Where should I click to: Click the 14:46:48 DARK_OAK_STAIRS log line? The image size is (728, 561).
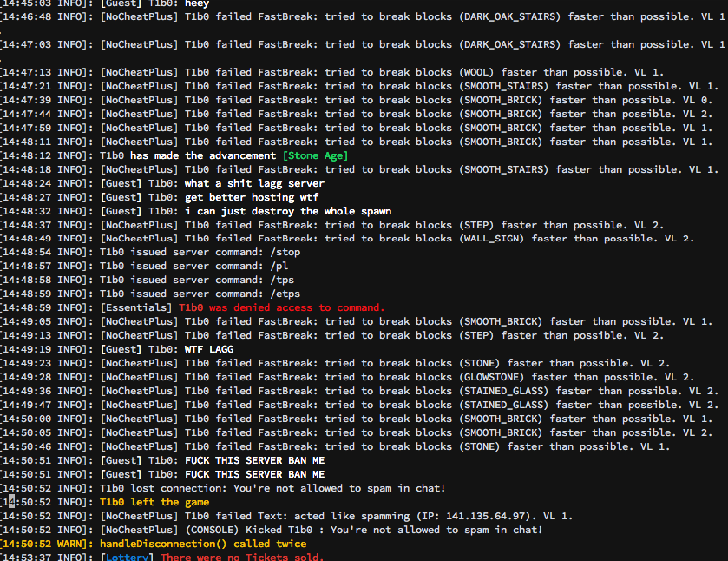pos(363,16)
